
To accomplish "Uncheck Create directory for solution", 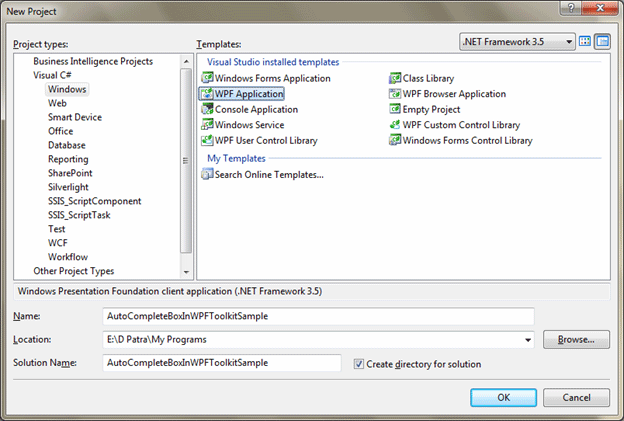I will pos(359,364).
